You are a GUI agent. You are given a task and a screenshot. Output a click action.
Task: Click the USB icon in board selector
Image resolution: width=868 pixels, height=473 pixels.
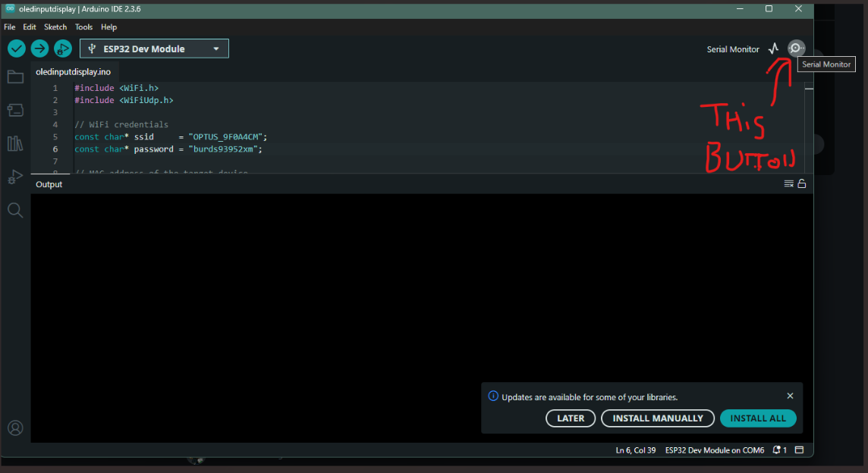tap(92, 49)
